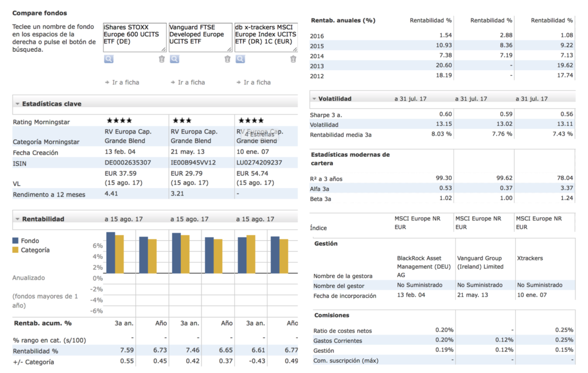This screenshot has height=373, width=588.
Task: Focus the iShares STOXX Europe 600 name field
Action: point(134,37)
